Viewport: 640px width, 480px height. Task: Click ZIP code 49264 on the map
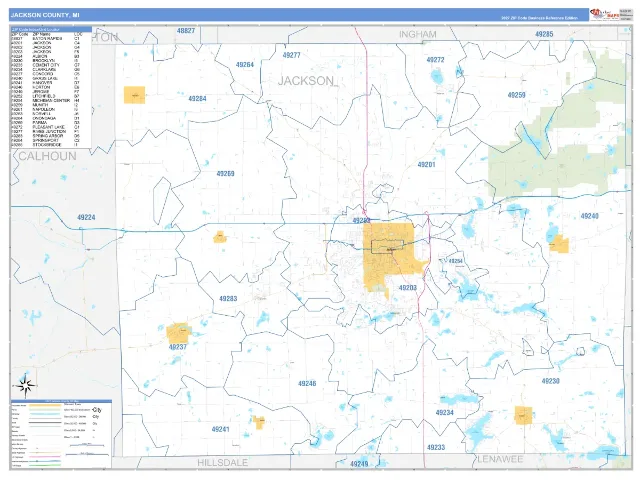coord(244,64)
